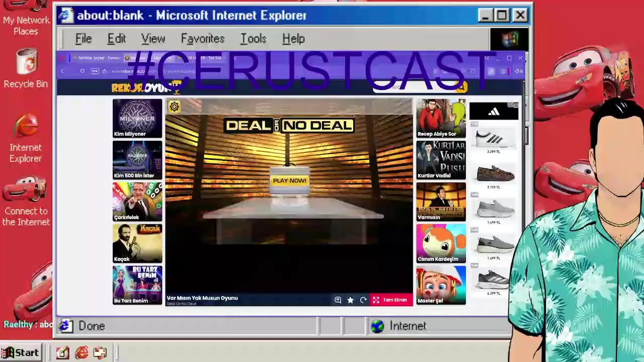Viewport: 644px width, 362px height.
Task: Open the Kim 500 Bin İster game
Action: tap(137, 160)
